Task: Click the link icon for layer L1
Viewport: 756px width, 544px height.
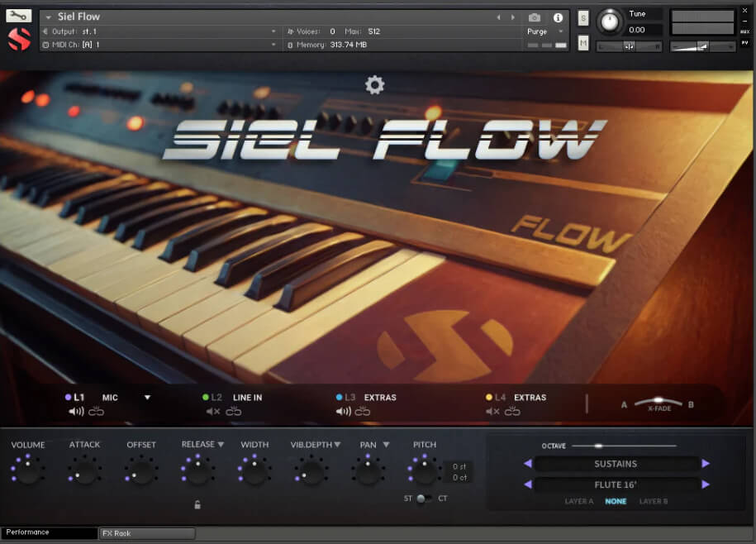Action: click(96, 412)
